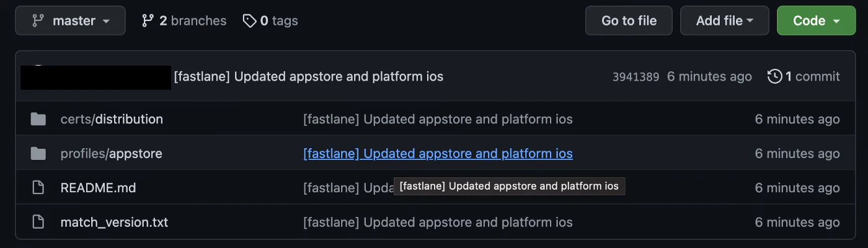
Task: Click the branches icon next to 2 branches
Action: coord(148,21)
